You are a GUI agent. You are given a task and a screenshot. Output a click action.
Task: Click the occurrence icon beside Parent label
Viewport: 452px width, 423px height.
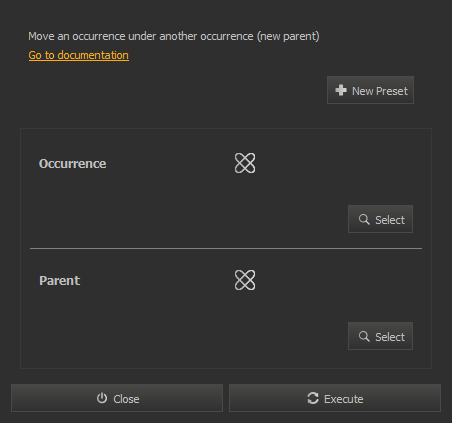[x=245, y=280]
